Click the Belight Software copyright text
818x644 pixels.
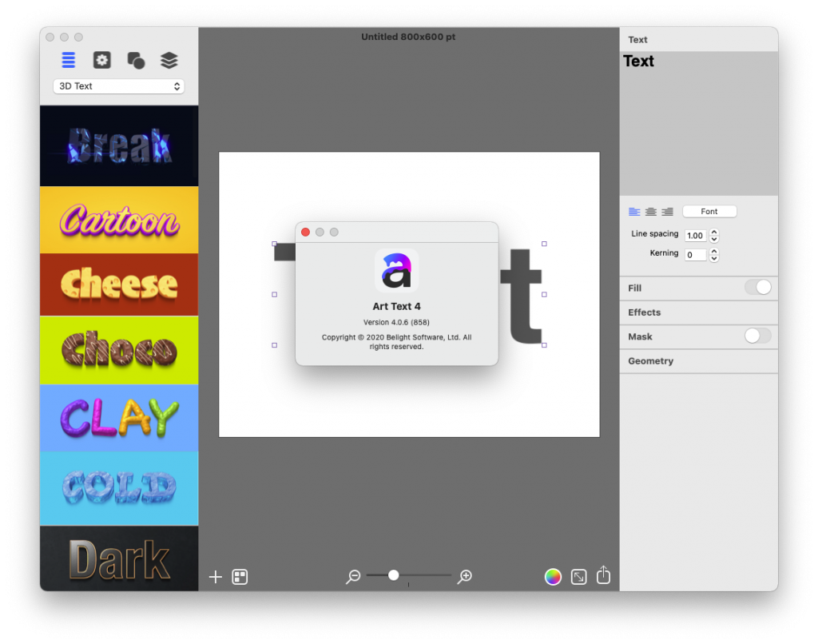(x=396, y=342)
